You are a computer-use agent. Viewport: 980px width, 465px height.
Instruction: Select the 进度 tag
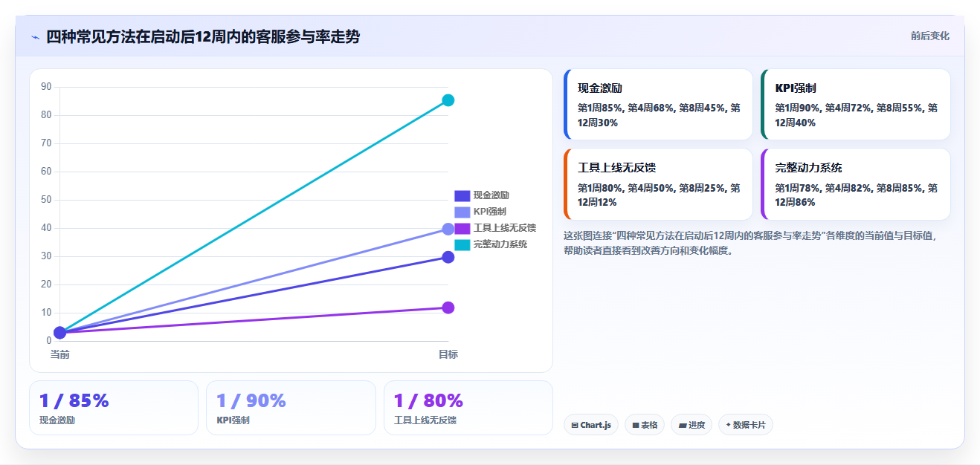(x=692, y=425)
